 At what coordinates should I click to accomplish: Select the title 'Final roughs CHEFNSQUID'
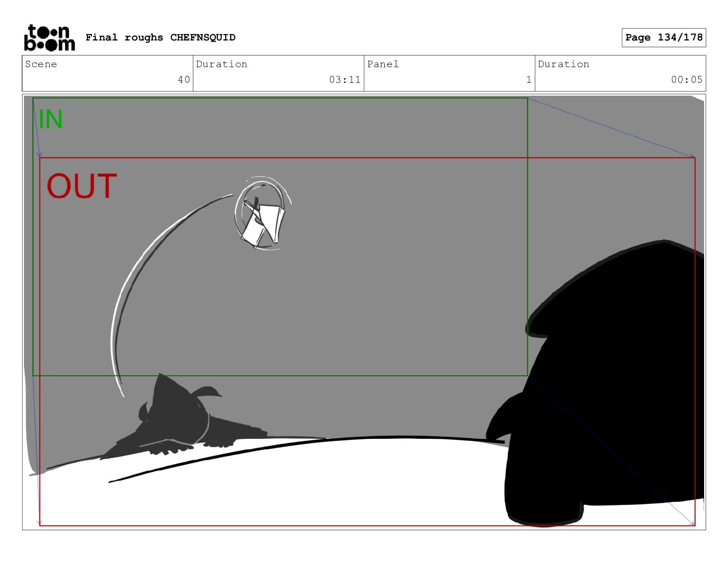click(x=160, y=37)
